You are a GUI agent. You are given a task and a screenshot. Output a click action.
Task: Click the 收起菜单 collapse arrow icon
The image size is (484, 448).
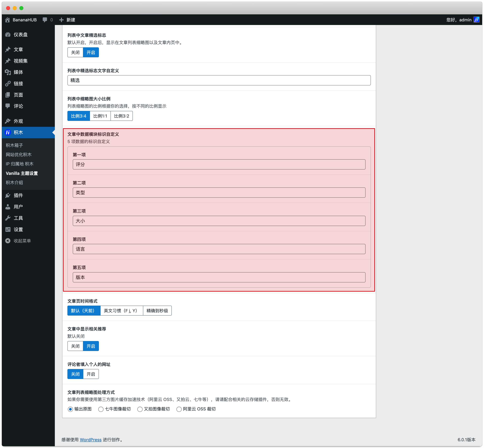click(8, 241)
